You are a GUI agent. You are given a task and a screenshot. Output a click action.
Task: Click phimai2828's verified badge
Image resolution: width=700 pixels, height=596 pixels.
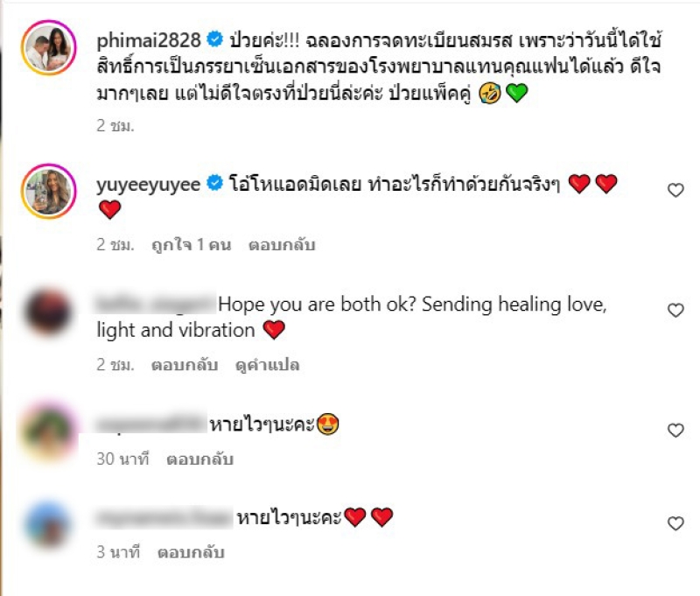click(x=215, y=39)
